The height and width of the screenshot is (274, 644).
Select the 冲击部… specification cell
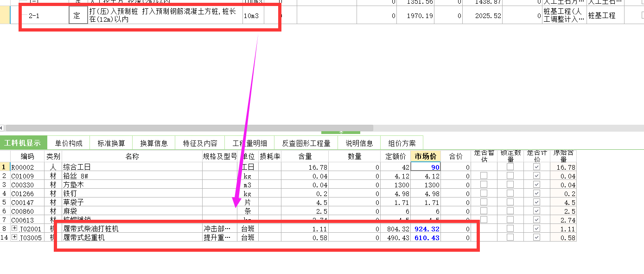pos(220,229)
